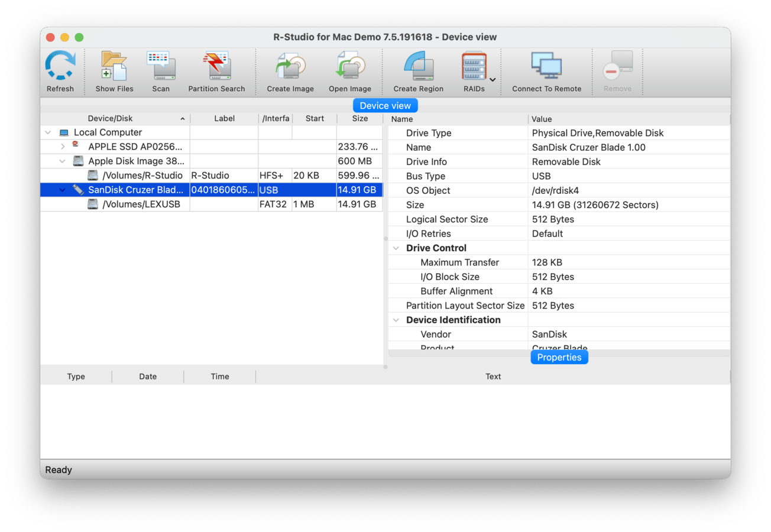Collapse the Apple Disk Image node
The width and height of the screenshot is (771, 532).
click(63, 161)
